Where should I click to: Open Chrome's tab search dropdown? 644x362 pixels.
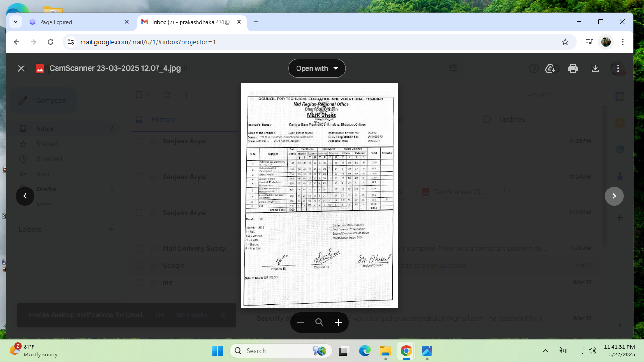click(x=16, y=22)
